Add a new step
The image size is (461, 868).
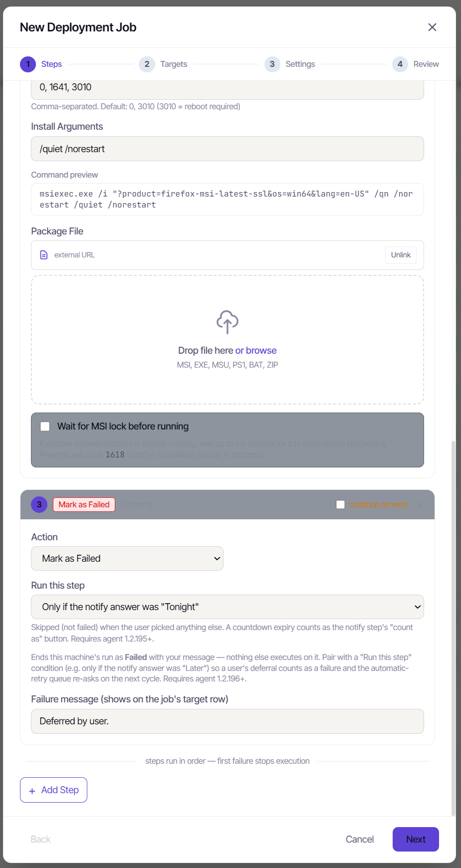[x=53, y=790]
